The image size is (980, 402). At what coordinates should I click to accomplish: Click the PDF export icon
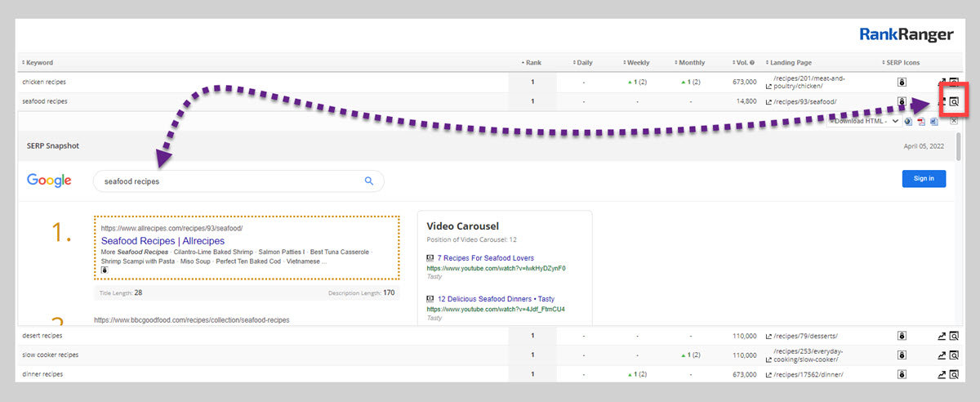[920, 122]
